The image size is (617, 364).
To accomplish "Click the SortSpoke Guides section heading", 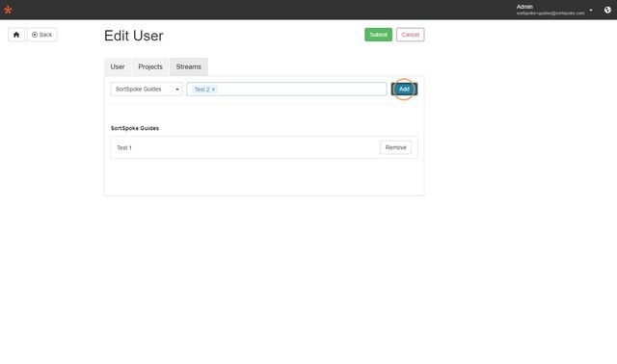I will (135, 128).
